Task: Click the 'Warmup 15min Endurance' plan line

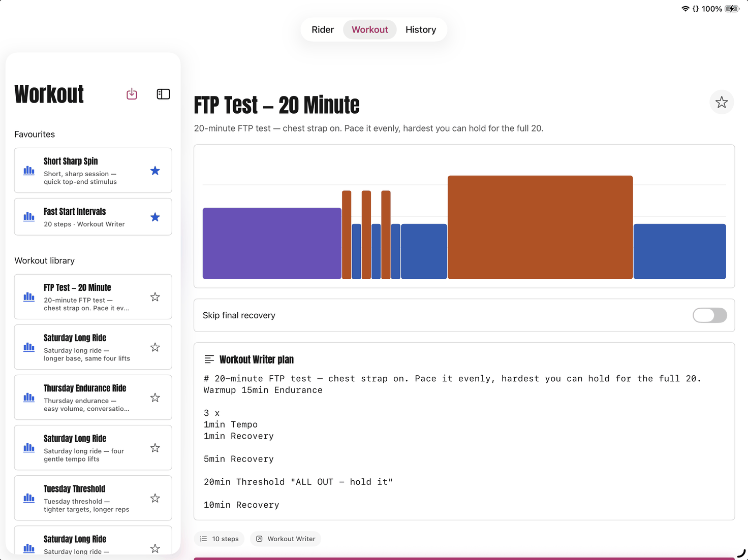Action: point(263,390)
